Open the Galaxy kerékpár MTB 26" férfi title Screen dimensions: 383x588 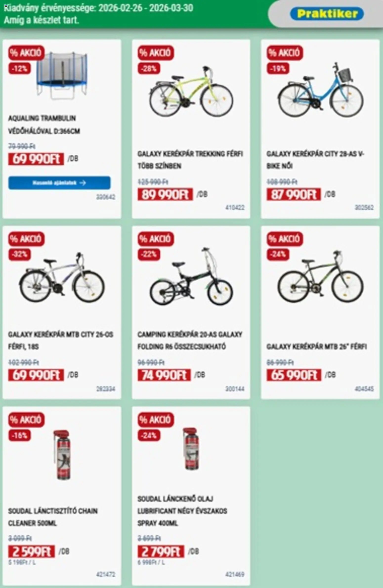coord(317,347)
